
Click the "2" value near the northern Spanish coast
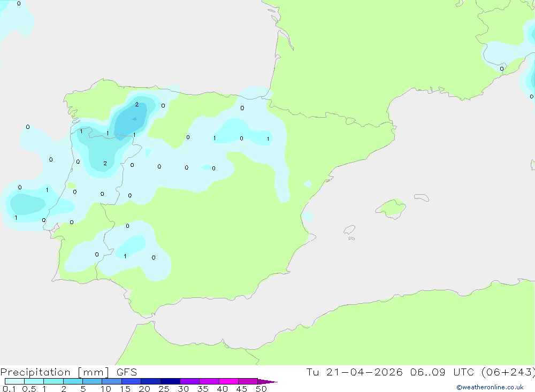(x=136, y=104)
